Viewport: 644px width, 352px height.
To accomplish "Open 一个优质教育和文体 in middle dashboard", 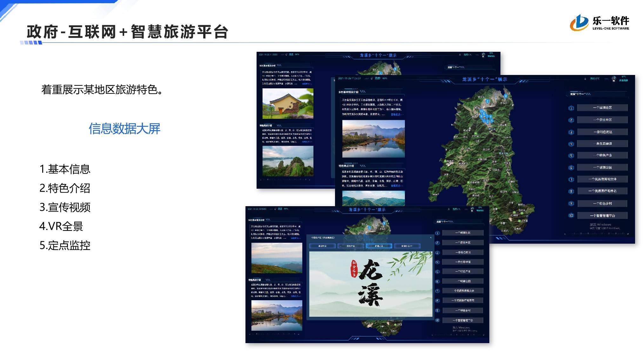I will (x=602, y=179).
